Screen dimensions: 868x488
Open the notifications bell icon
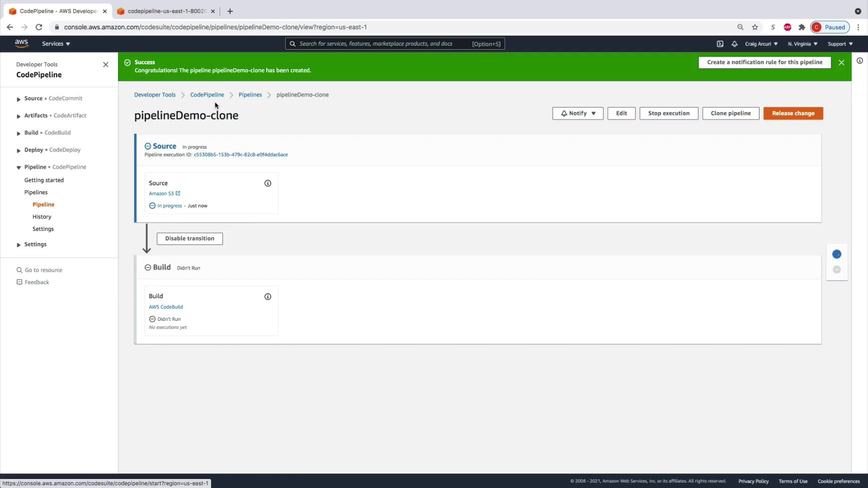734,44
